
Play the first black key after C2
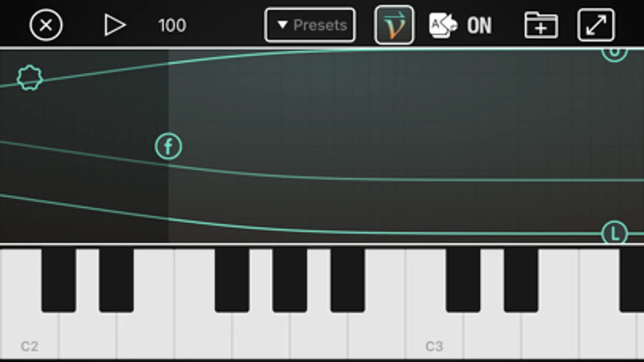coord(58,280)
